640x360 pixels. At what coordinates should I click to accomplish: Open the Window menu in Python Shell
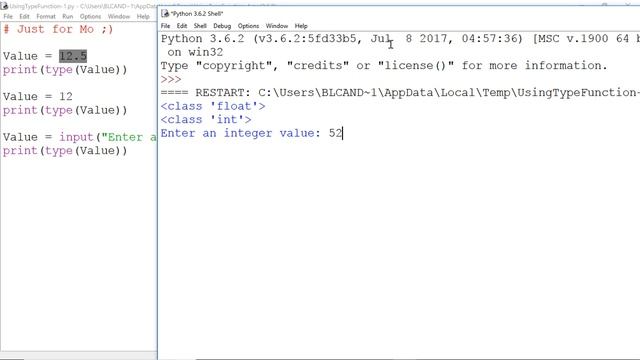pyautogui.click(x=277, y=26)
